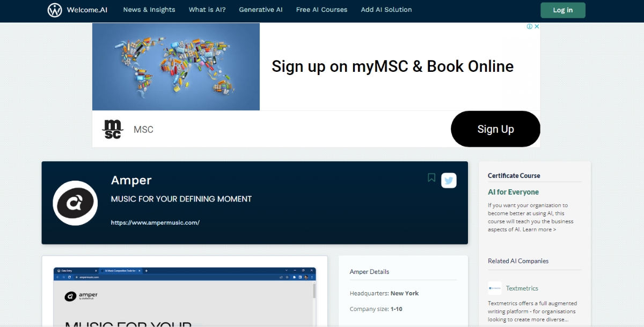Visit the ampermusic.com website link
The width and height of the screenshot is (644, 327).
point(155,222)
